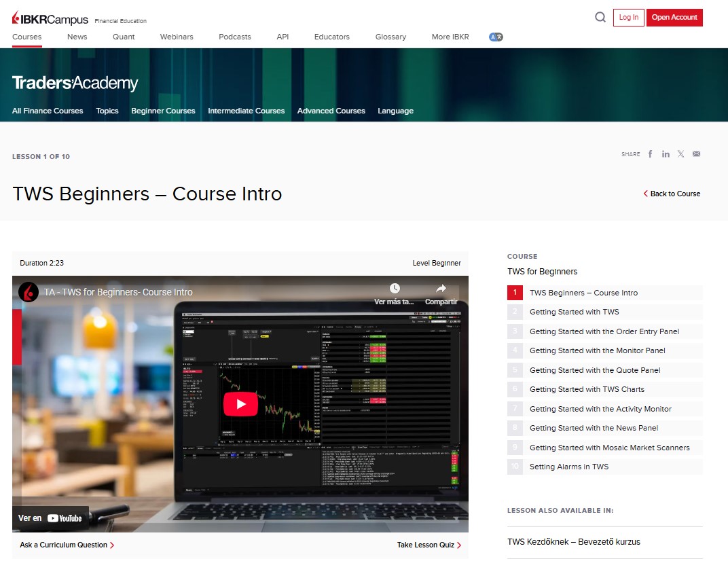Share lesson on X
The image size is (728, 561).
pyautogui.click(x=680, y=154)
